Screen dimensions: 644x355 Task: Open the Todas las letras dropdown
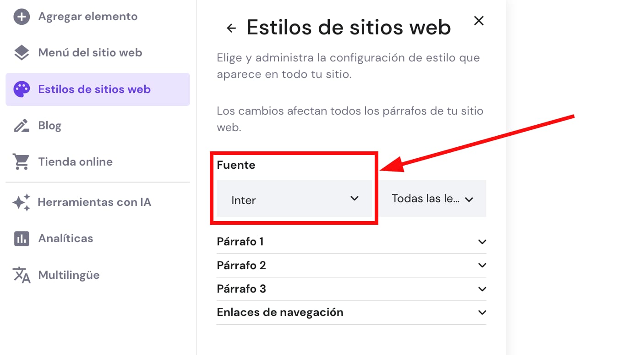[432, 199]
